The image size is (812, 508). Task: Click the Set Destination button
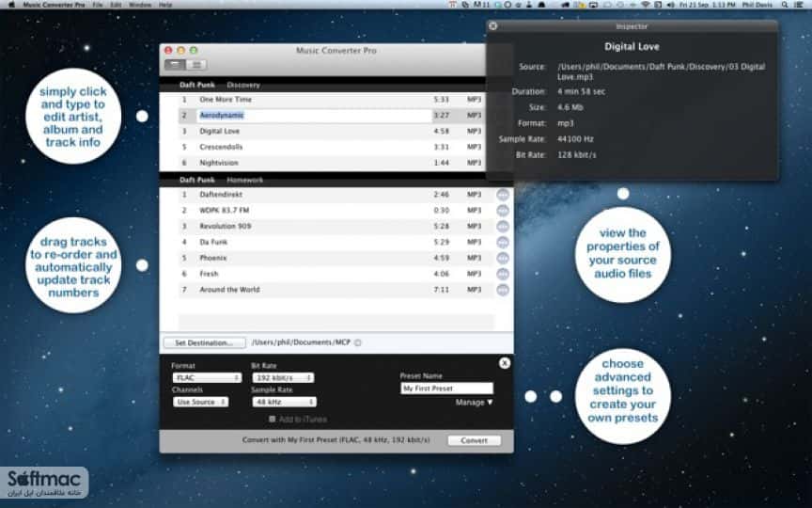[205, 342]
